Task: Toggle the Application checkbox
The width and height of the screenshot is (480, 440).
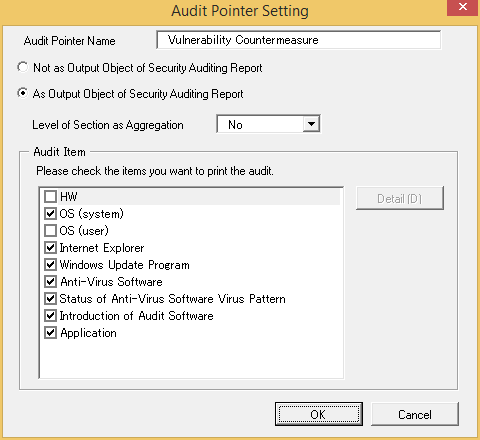Action: click(50, 333)
